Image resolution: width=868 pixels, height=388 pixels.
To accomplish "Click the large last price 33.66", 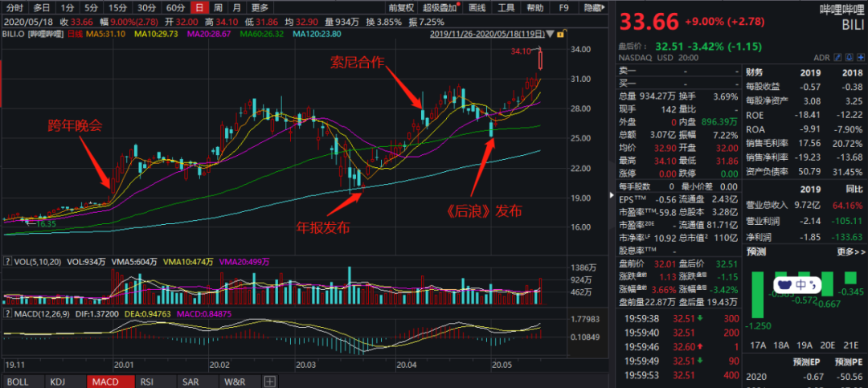I will coord(649,22).
